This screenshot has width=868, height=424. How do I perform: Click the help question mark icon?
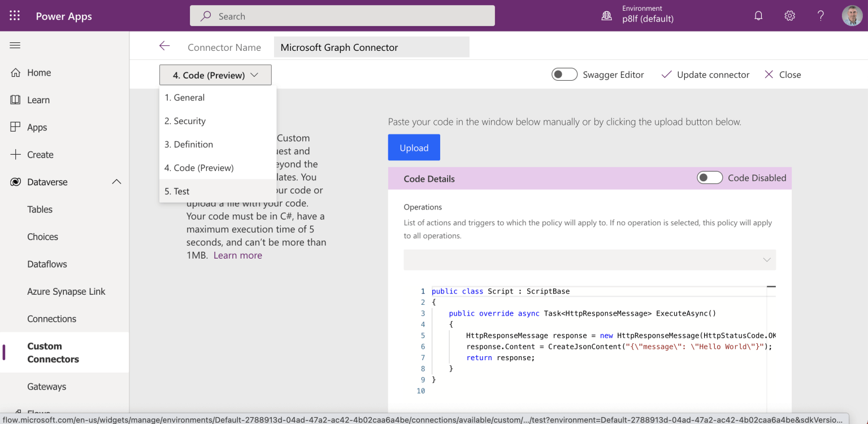point(821,16)
